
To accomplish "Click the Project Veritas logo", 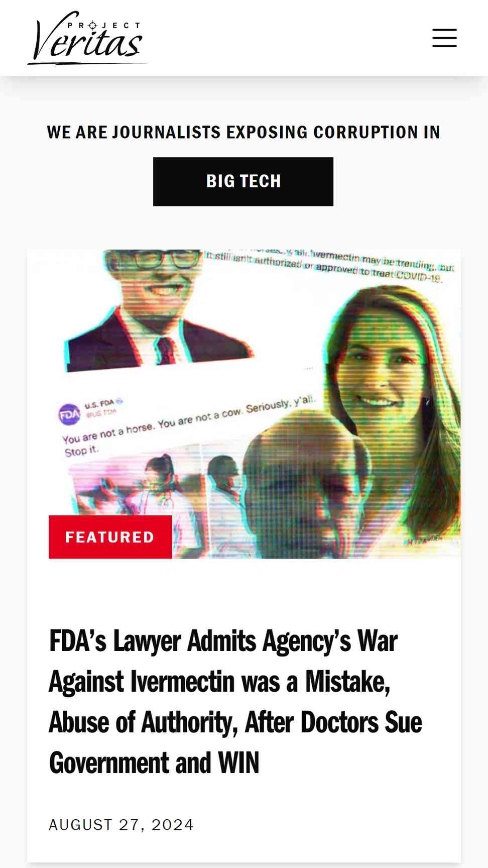I will (87, 38).
